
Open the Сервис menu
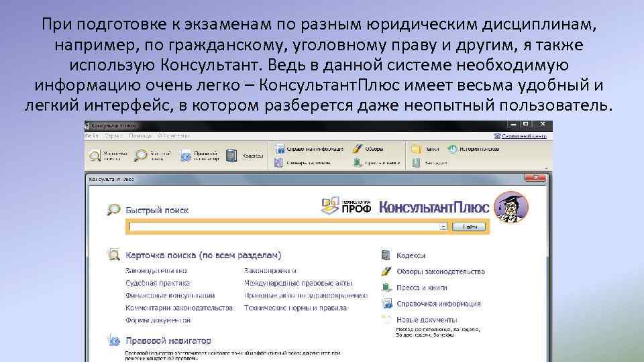click(113, 136)
